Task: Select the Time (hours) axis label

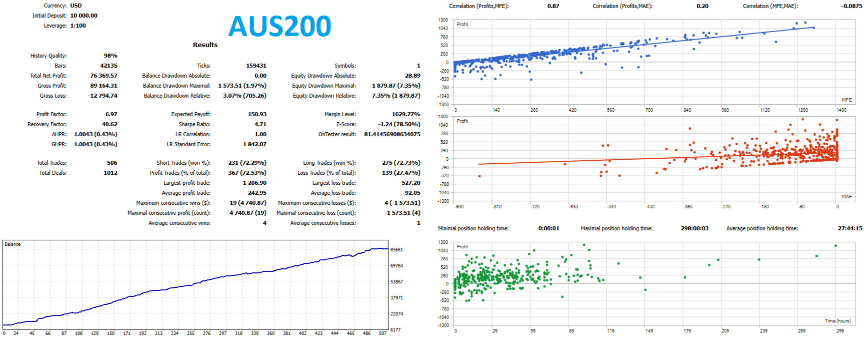Action: 837,321
